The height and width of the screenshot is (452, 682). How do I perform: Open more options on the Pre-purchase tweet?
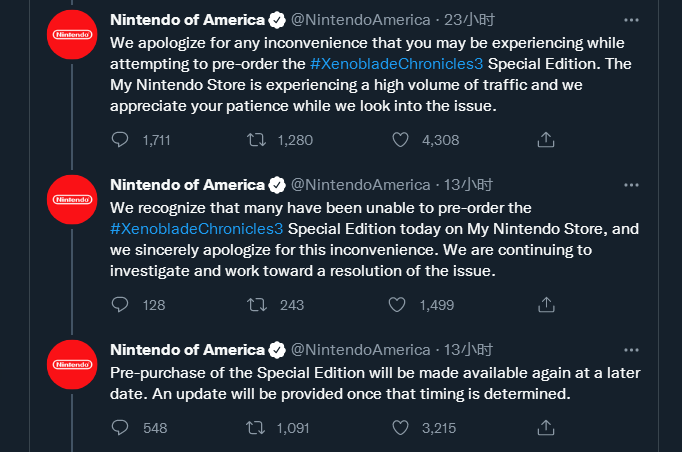tap(631, 350)
